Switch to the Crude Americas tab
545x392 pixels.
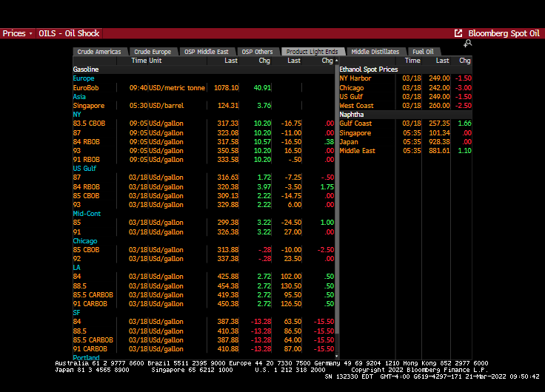coord(99,52)
